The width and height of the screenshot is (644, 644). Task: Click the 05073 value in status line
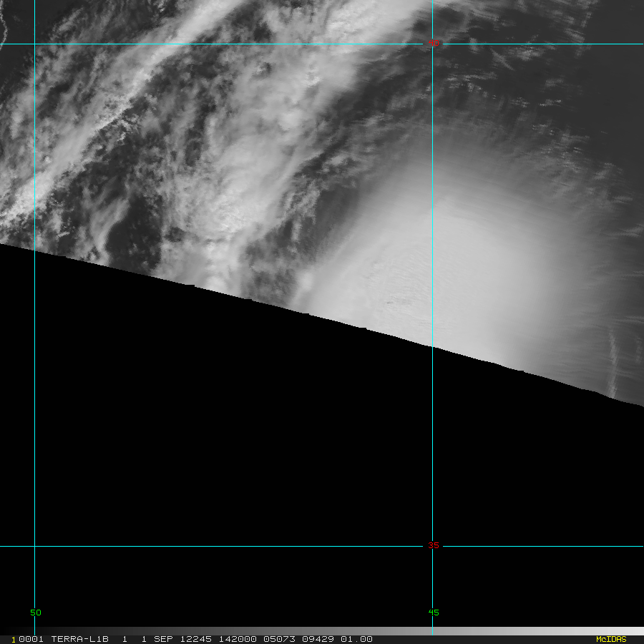[279, 639]
